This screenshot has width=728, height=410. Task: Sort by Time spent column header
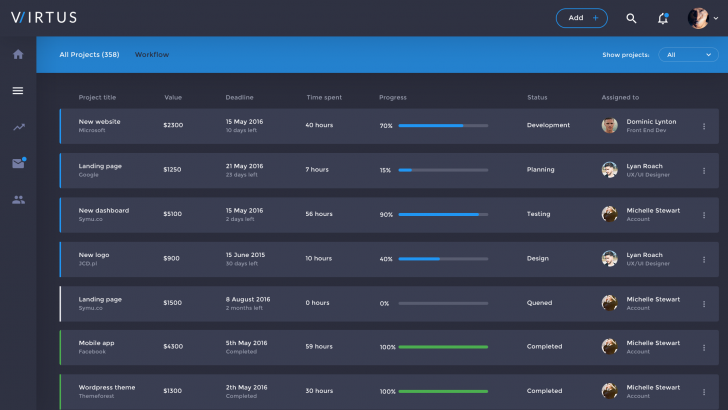(x=324, y=98)
